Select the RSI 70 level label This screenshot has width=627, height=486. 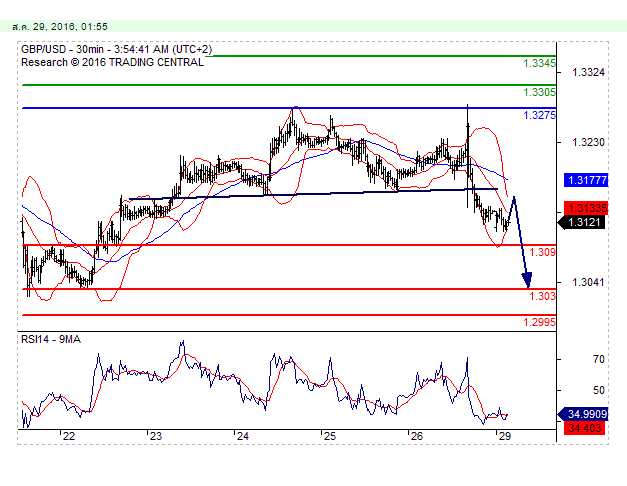click(599, 360)
